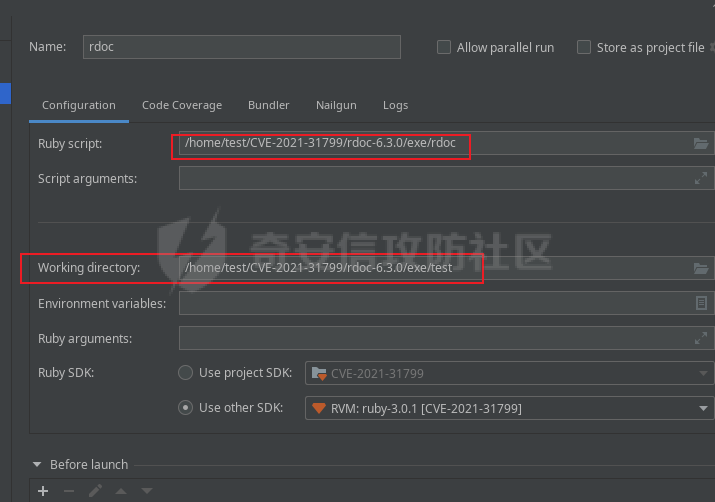Collapse the Before launch section
The image size is (715, 502).
[x=37, y=465]
